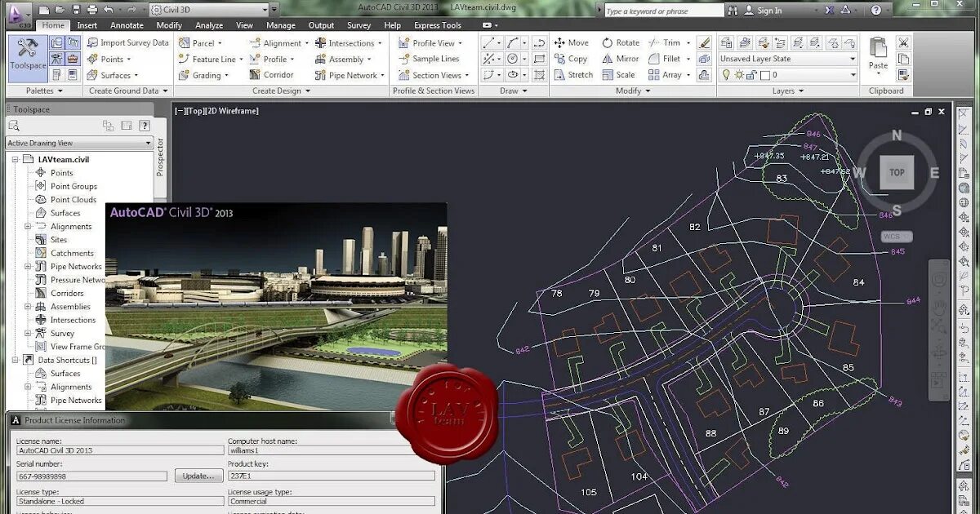Click the Corridor tool

pos(271,74)
